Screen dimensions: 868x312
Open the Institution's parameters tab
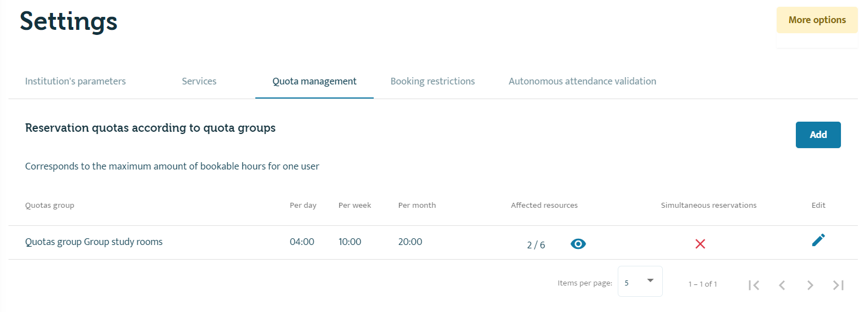pyautogui.click(x=76, y=81)
